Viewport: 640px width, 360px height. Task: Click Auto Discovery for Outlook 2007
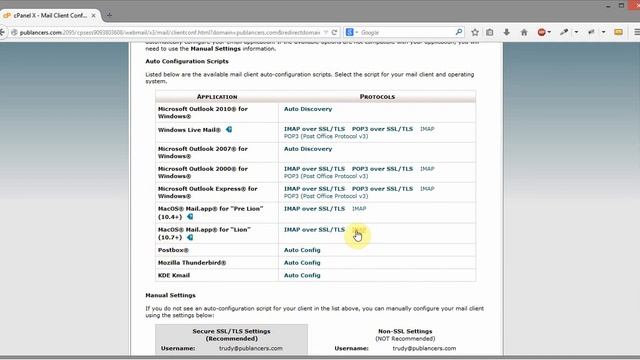pos(308,149)
